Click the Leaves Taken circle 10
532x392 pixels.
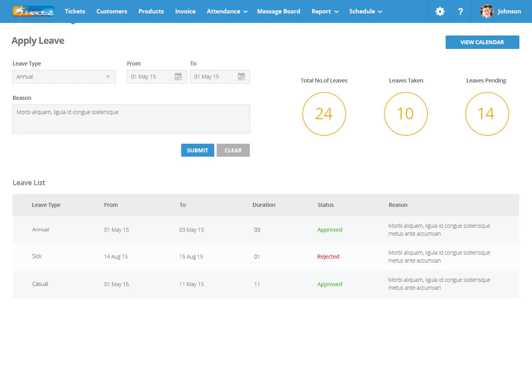tap(406, 114)
